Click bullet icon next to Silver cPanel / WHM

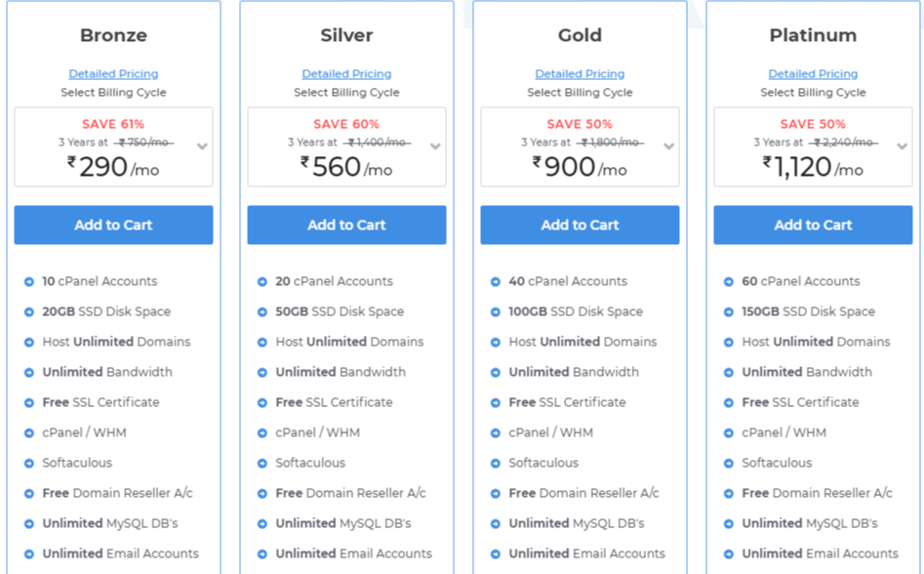[x=262, y=433]
